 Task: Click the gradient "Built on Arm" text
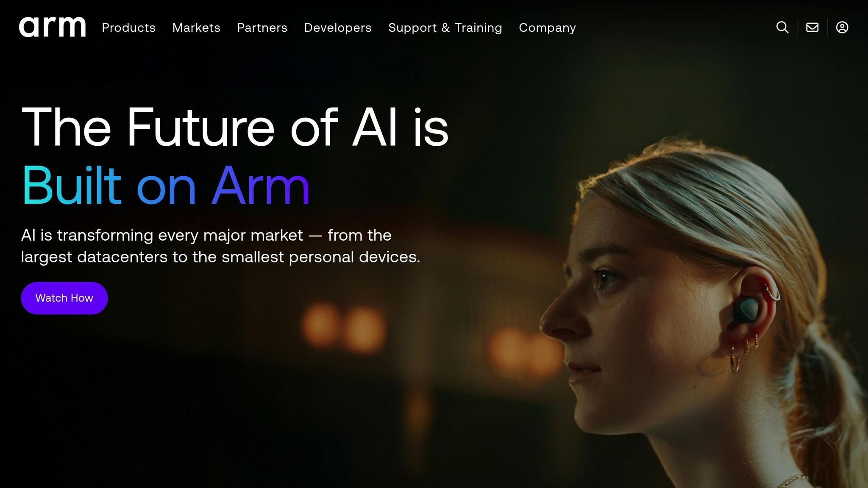166,185
